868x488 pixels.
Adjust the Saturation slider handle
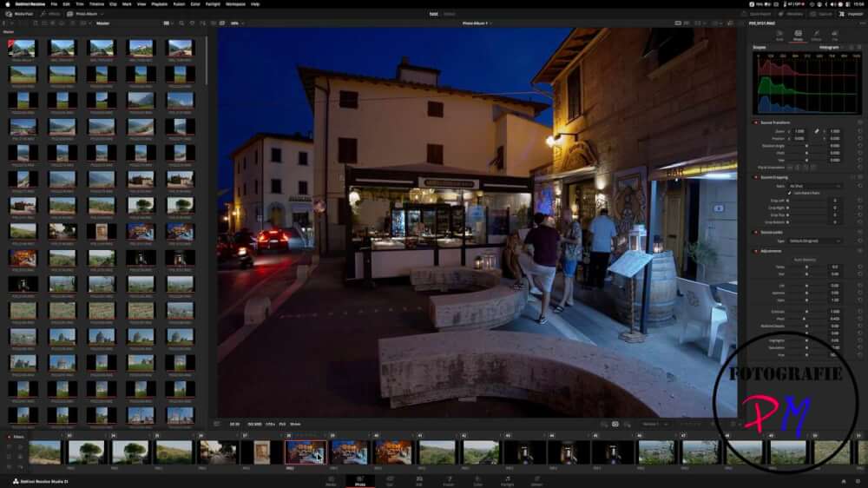806,348
